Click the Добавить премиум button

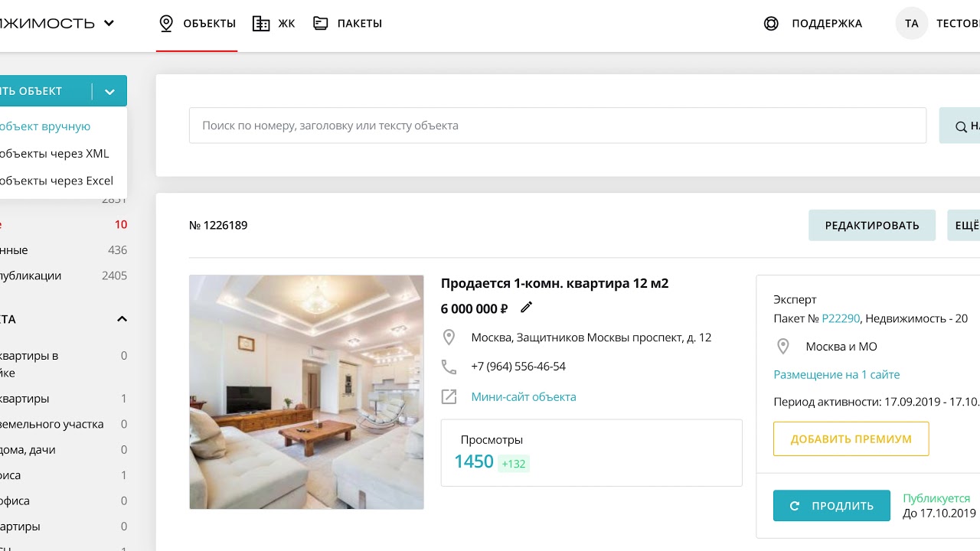pyautogui.click(x=851, y=439)
